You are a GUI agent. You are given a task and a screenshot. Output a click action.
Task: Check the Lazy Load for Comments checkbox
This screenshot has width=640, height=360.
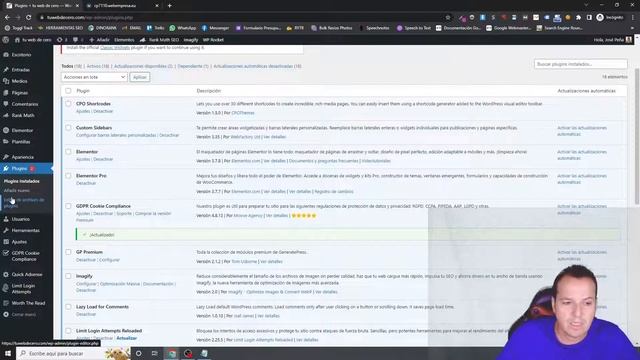click(x=68, y=307)
